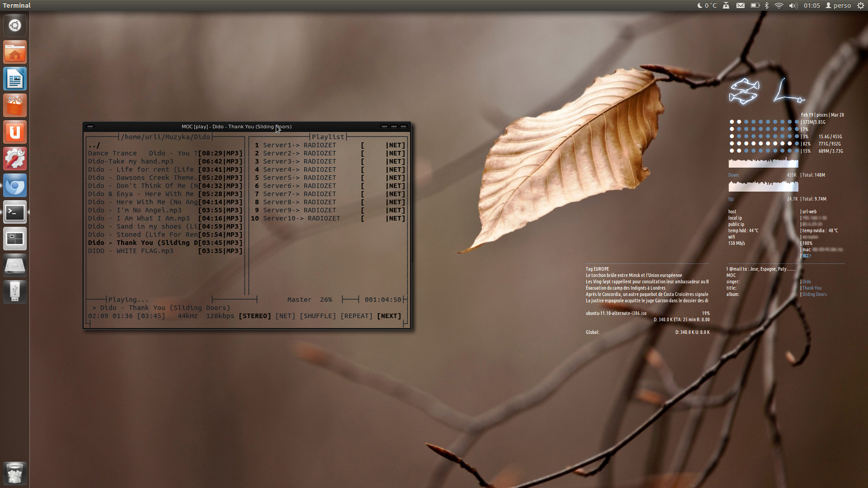
Task: Launch Chromium browser from the launcher
Action: (x=15, y=185)
